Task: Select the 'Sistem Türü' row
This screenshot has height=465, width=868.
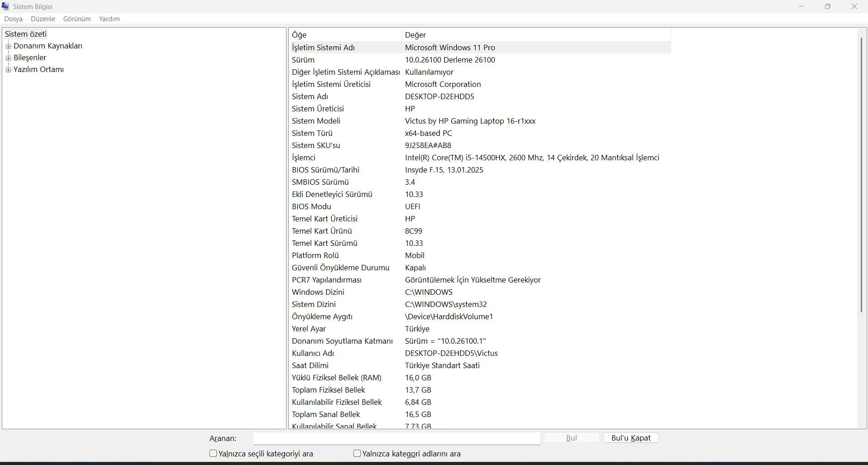Action: pyautogui.click(x=480, y=133)
